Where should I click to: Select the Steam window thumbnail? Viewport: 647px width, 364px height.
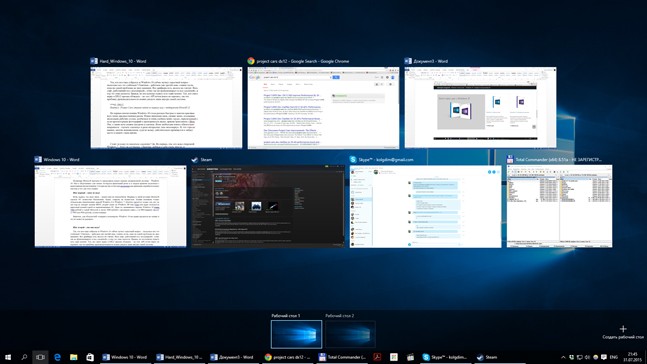tap(268, 206)
